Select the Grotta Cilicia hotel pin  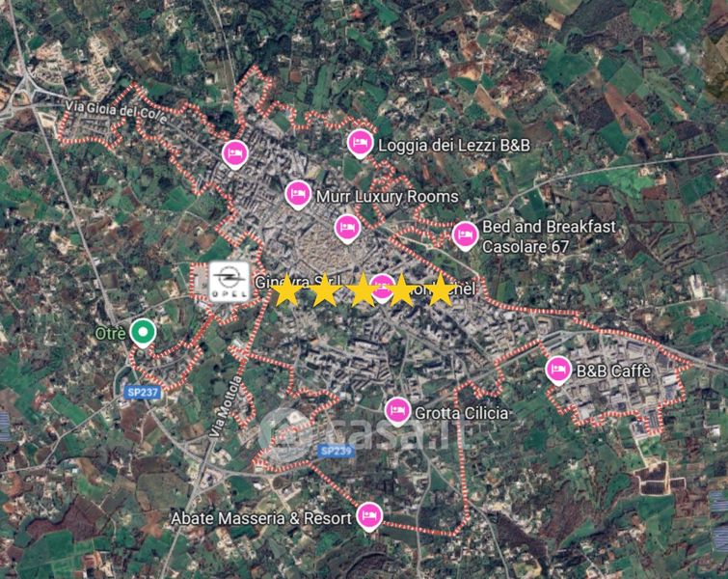click(397, 411)
